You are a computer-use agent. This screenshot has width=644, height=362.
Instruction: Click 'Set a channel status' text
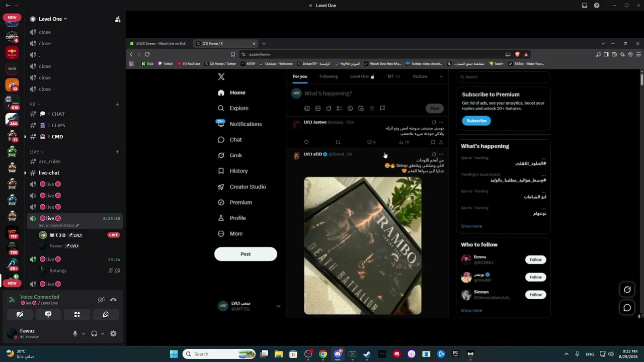pos(56,225)
